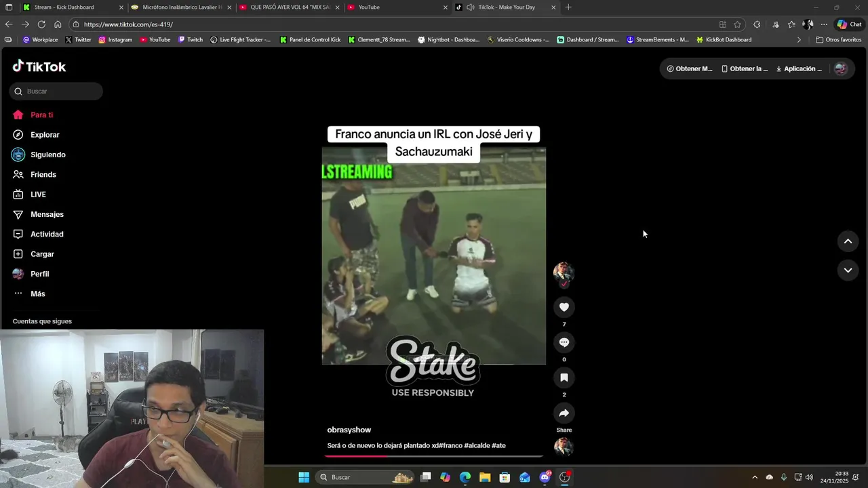
Task: Click the #franco hashtag in the caption
Action: tap(450, 445)
